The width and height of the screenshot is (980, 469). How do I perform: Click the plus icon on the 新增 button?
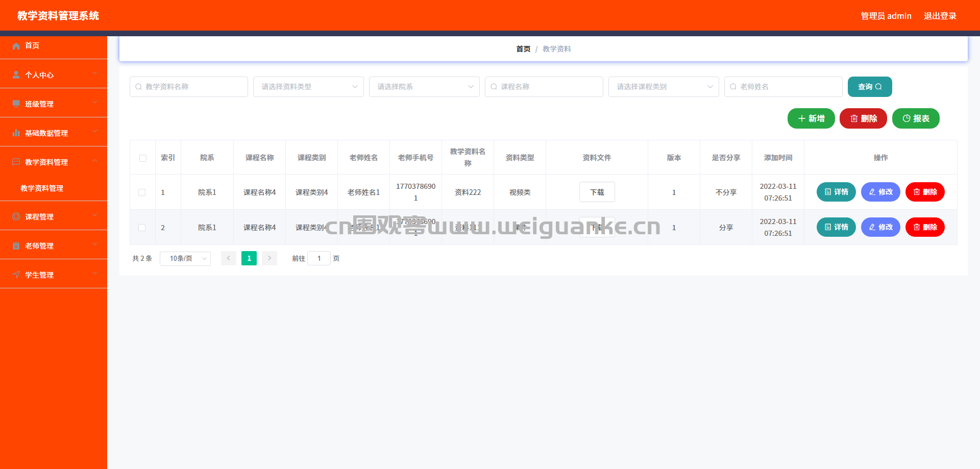tap(802, 118)
